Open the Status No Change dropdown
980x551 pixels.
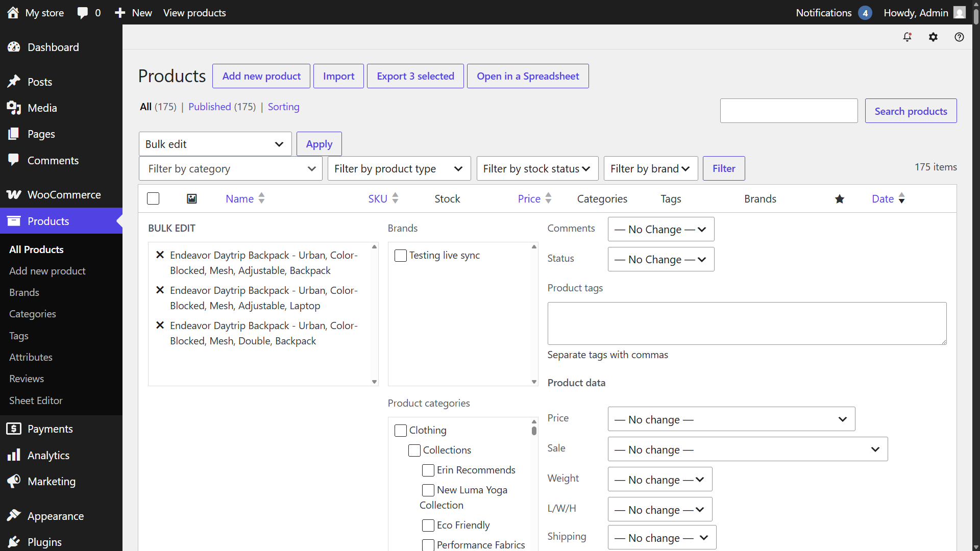[660, 259]
